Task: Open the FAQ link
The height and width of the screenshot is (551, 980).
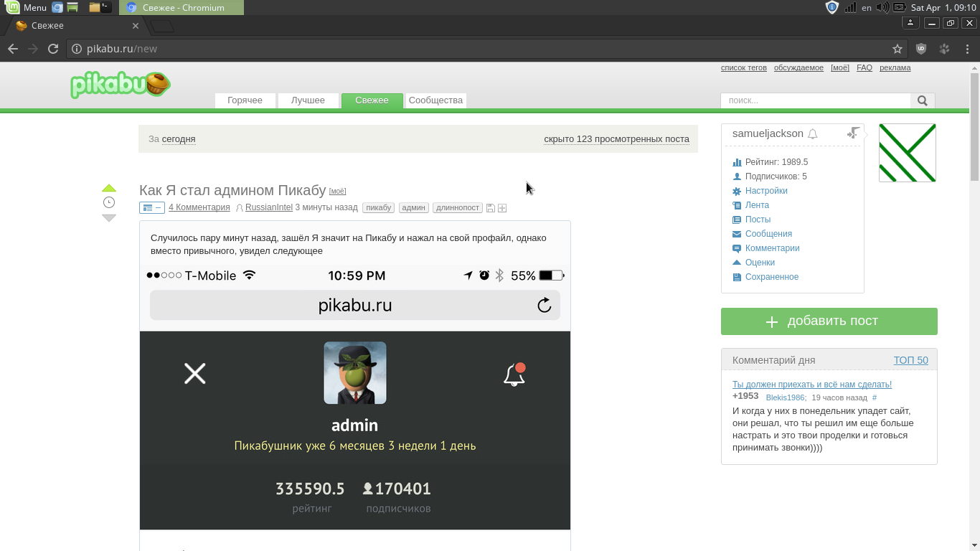Action: pos(864,68)
